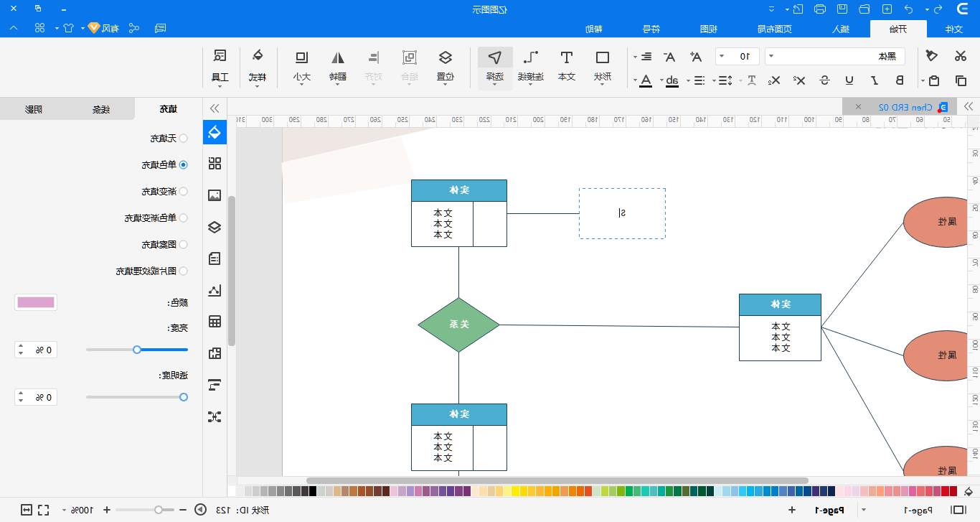Click the share nodes icon
This screenshot has width=980, height=522.
134,28
